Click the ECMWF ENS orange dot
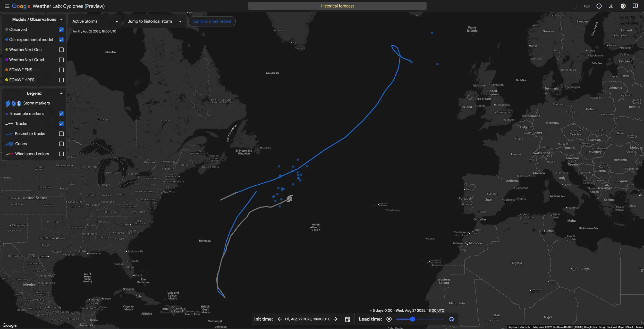The height and width of the screenshot is (329, 644). (7, 70)
